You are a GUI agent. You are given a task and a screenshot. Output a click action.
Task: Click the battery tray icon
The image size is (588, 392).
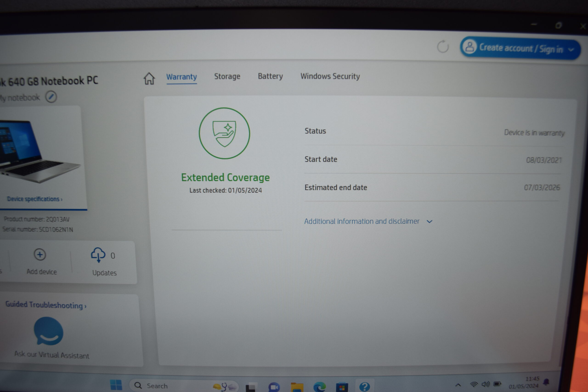pyautogui.click(x=497, y=384)
